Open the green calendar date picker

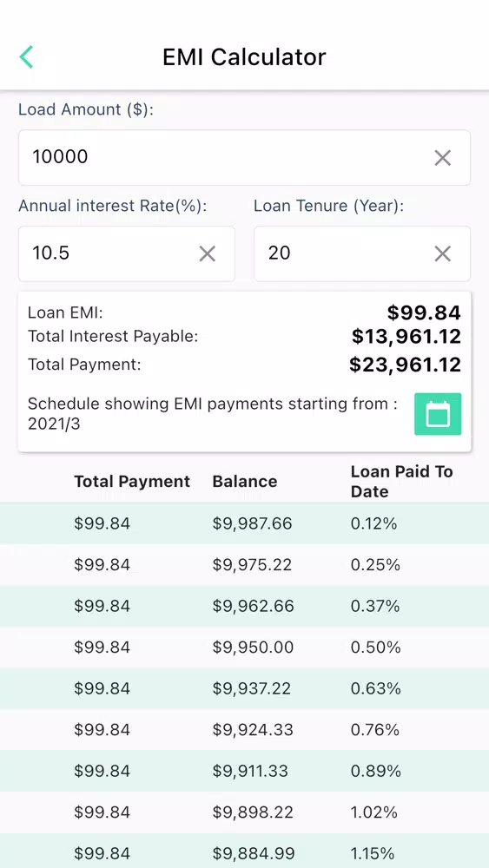pyautogui.click(x=438, y=413)
